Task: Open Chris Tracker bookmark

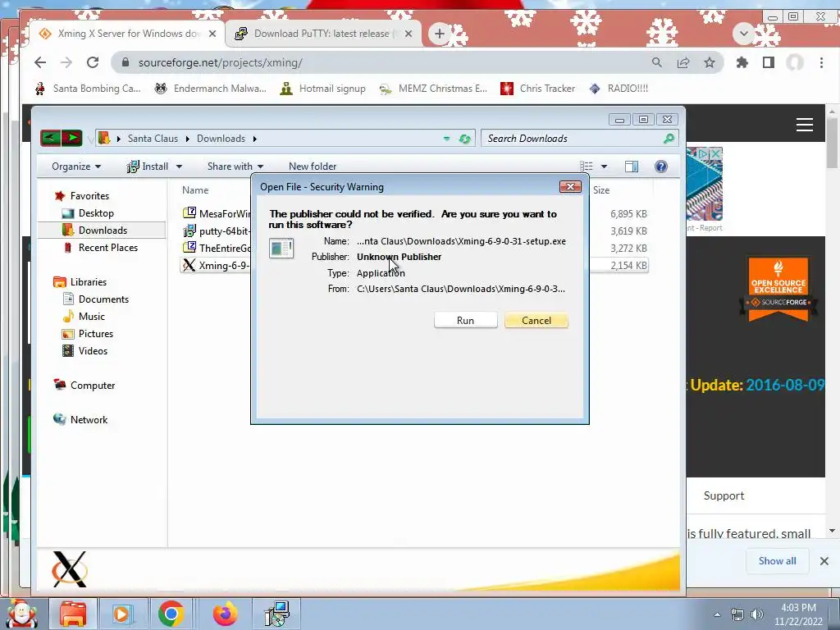Action: [538, 89]
